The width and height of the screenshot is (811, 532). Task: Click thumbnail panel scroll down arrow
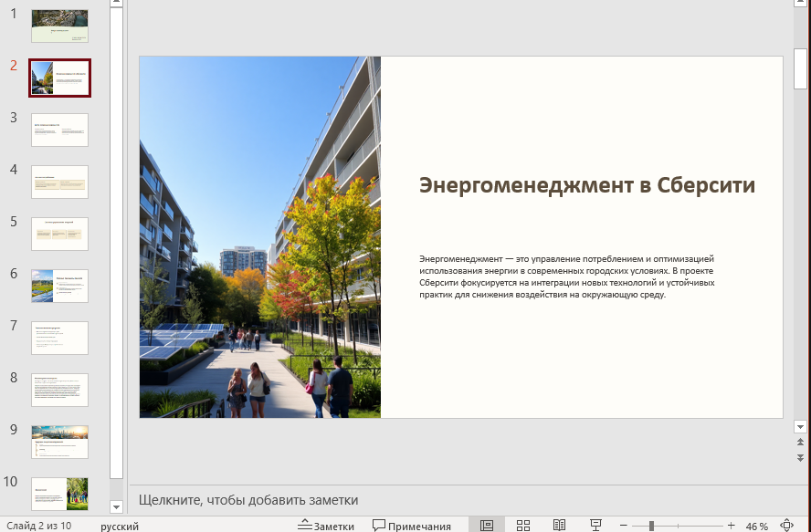pos(116,507)
